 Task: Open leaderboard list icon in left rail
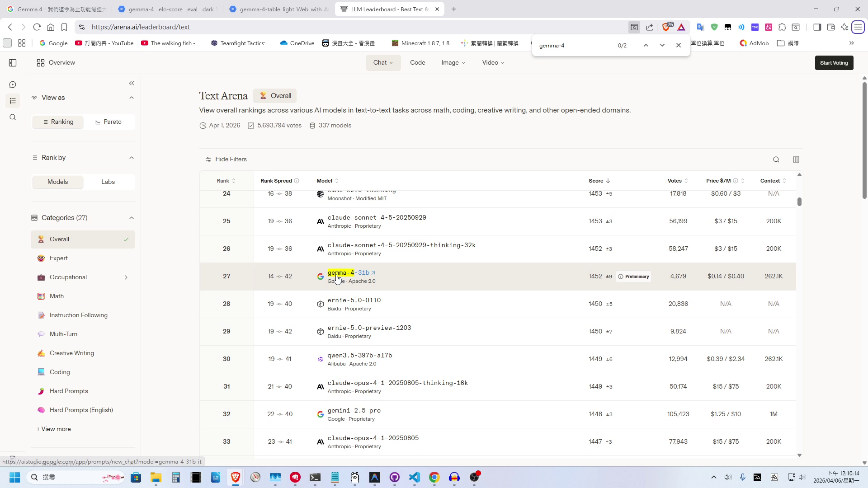(13, 101)
